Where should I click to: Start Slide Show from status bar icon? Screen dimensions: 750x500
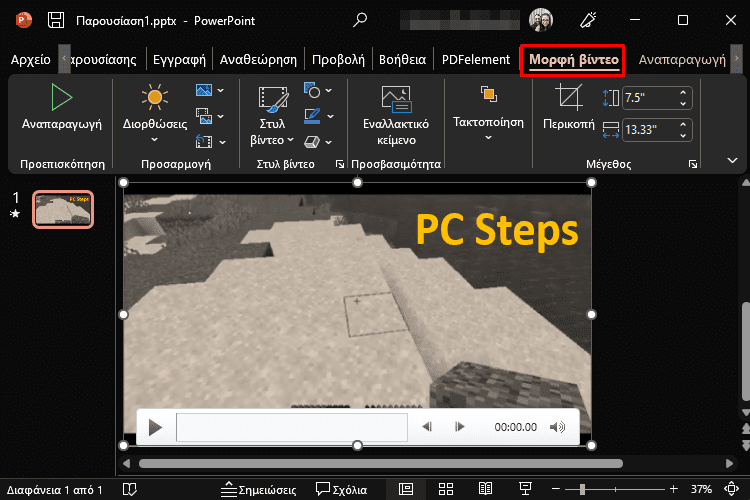pos(525,489)
